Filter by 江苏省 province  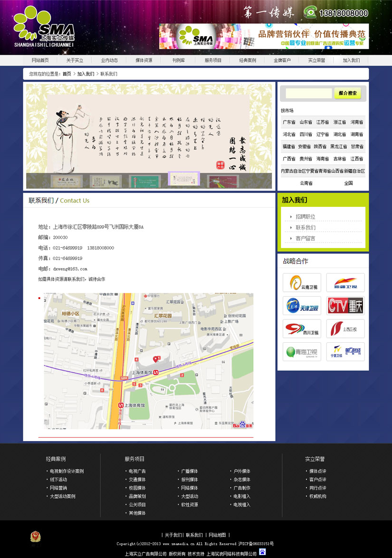point(323,122)
